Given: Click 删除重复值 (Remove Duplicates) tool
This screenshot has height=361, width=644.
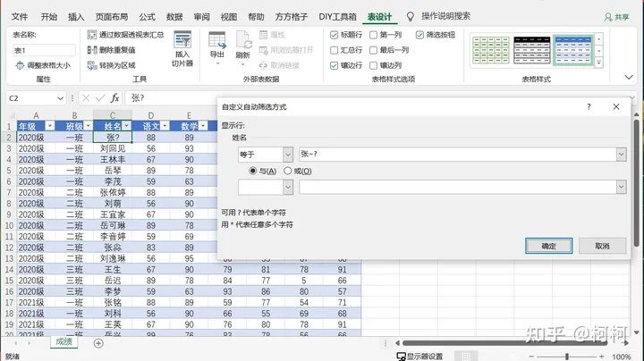Looking at the screenshot, I should point(112,50).
